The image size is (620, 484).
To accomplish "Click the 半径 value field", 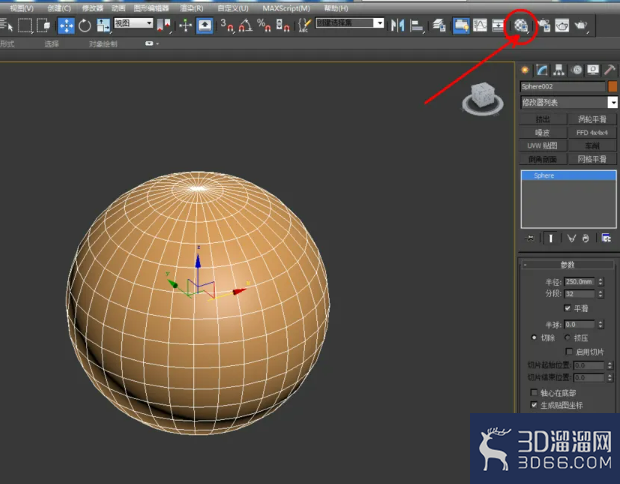I will (x=579, y=282).
